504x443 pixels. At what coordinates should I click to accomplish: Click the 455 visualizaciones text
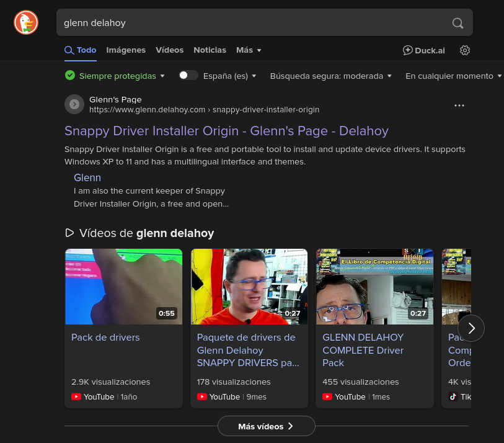[361, 382]
